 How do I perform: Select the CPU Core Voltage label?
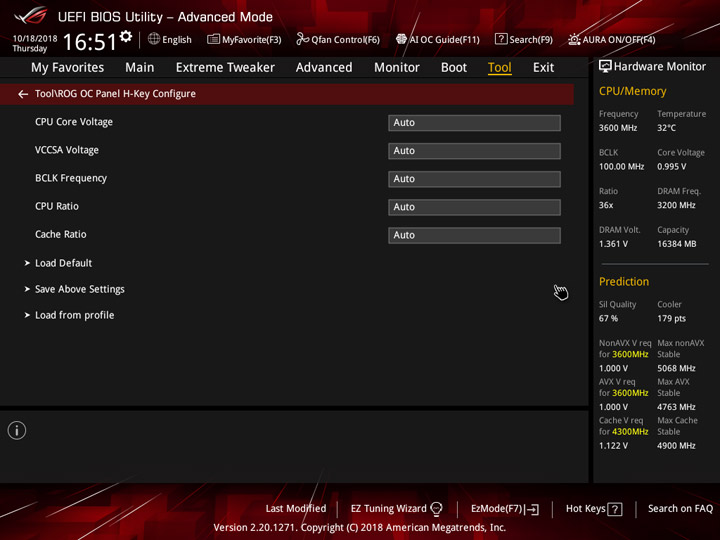click(74, 122)
